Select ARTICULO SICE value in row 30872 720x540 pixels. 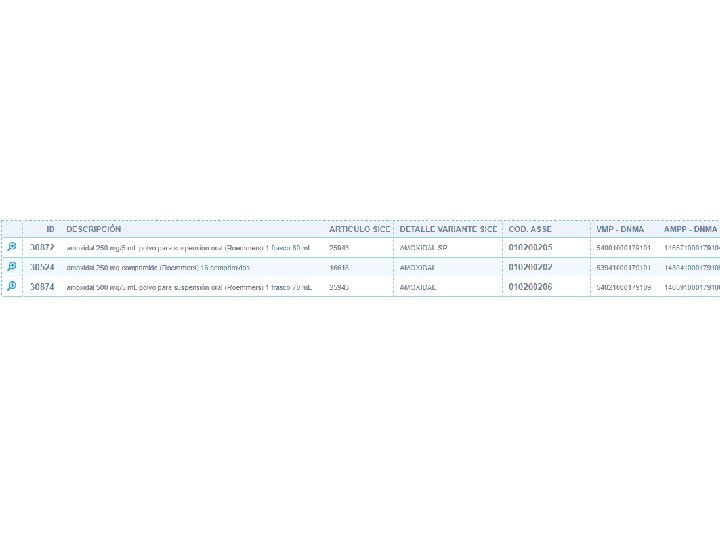pos(339,248)
